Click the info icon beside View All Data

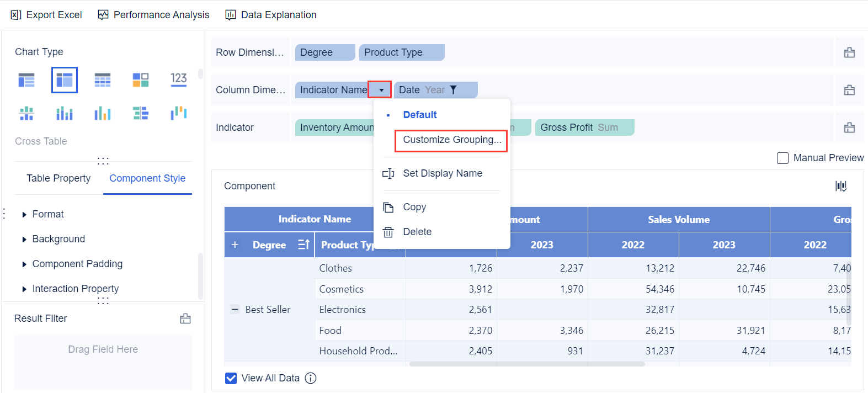(311, 378)
